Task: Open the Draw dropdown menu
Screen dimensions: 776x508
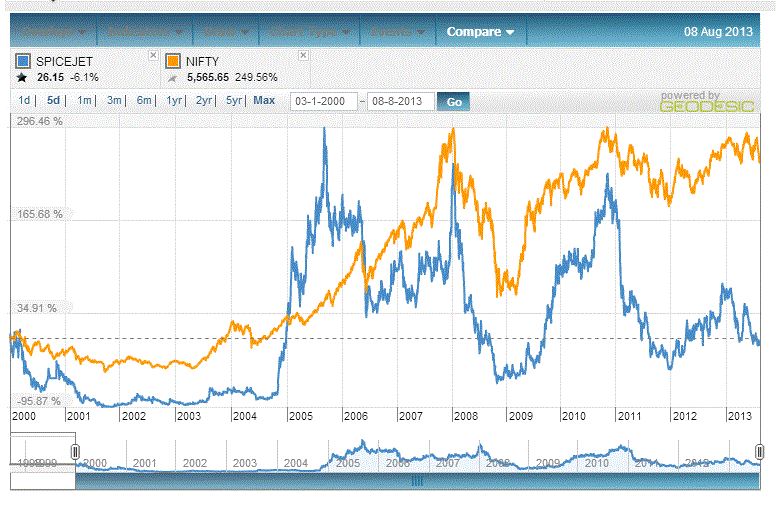Action: coord(226,32)
